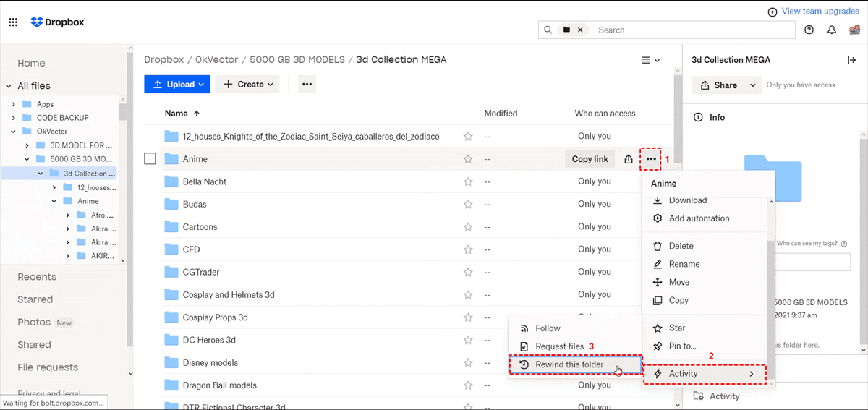The height and width of the screenshot is (410, 868).
Task: Go to Home in the sidebar
Action: click(x=31, y=63)
